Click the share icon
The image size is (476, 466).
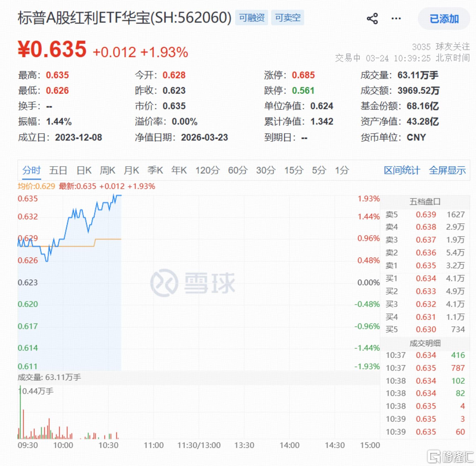[x=372, y=18]
